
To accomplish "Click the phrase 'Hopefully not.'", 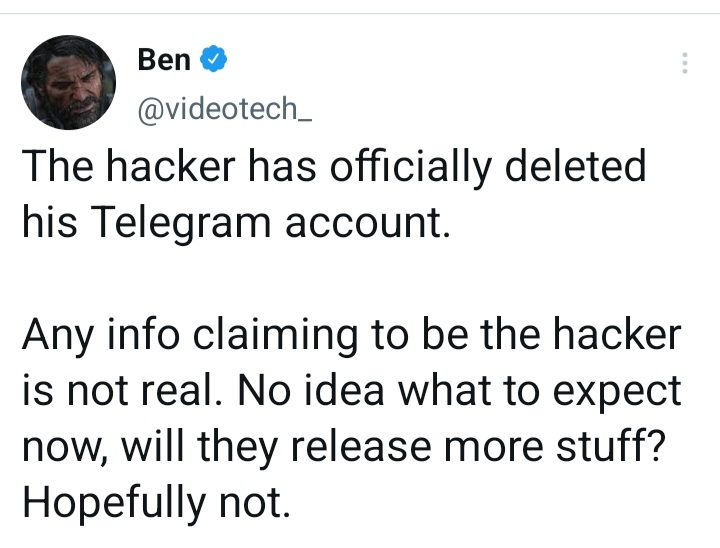I will pos(157,503).
